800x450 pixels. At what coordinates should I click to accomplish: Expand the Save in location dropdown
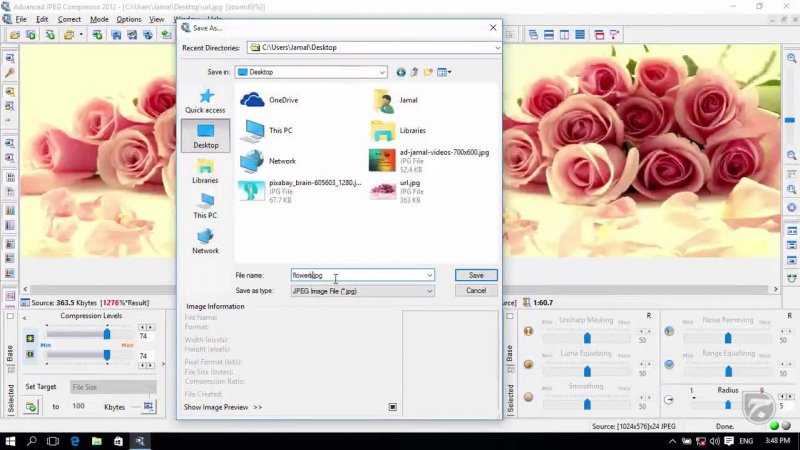click(x=382, y=72)
